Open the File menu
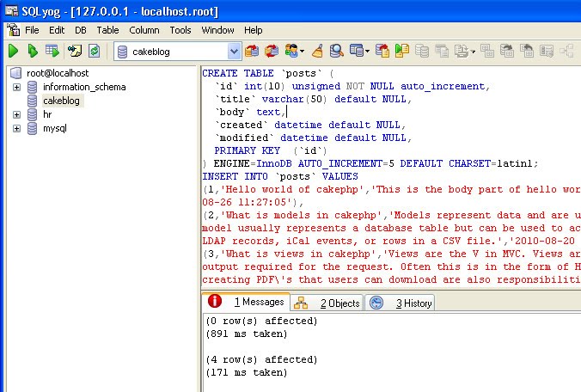581x392 pixels. (32, 30)
